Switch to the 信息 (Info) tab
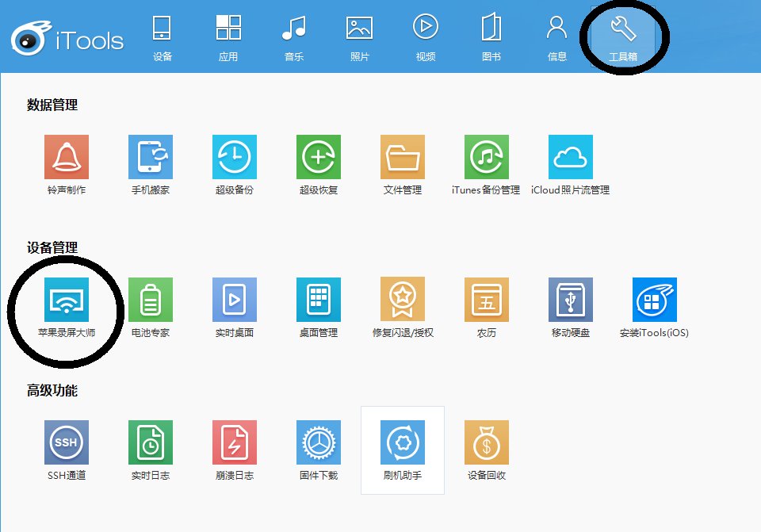This screenshot has height=532, width=761. tap(557, 38)
